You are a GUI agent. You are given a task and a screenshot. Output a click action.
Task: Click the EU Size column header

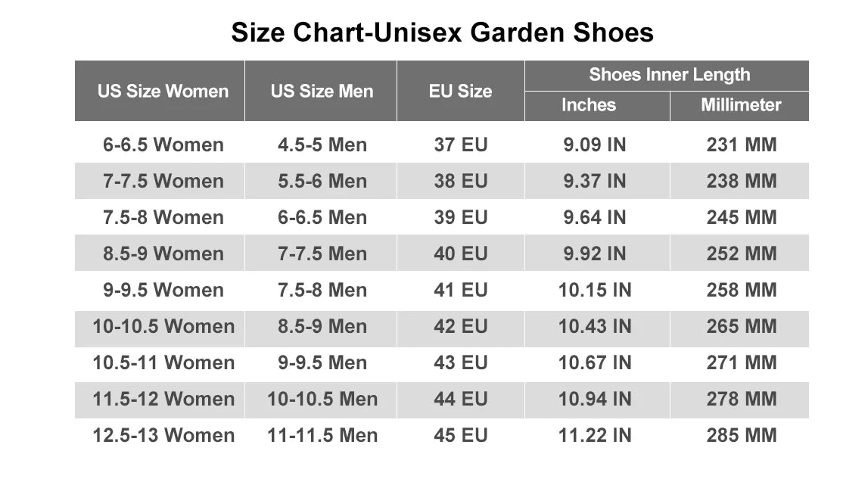(x=460, y=92)
